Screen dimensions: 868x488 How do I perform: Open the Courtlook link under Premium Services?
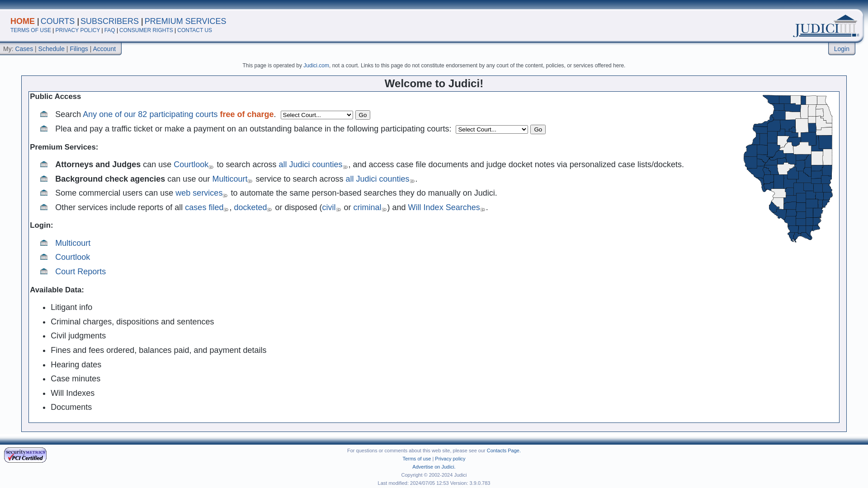[191, 164]
